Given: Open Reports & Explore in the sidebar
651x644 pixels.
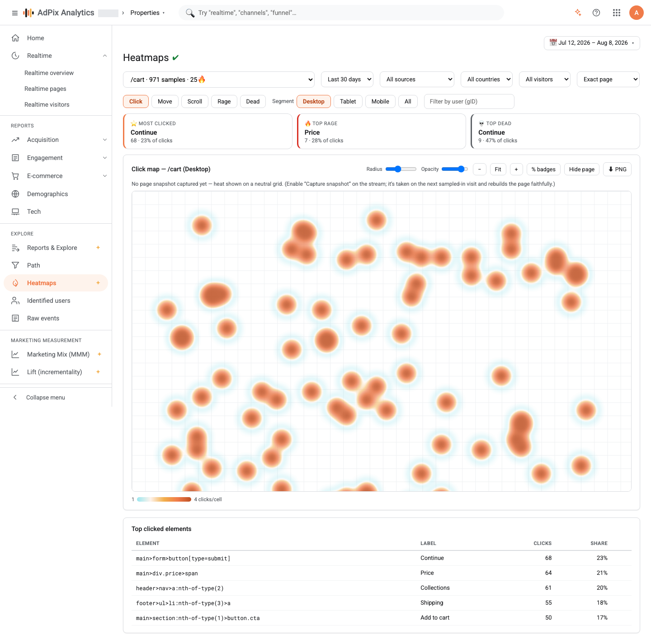Looking at the screenshot, I should pyautogui.click(x=56, y=248).
